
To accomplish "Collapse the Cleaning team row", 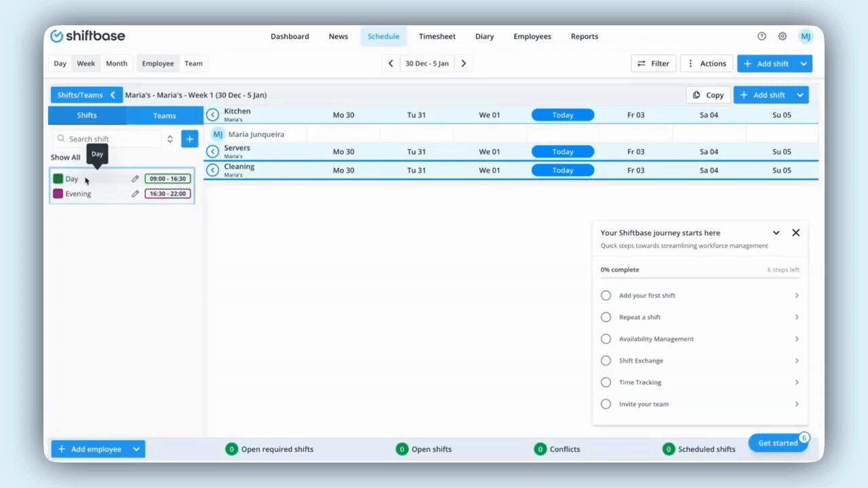I will (212, 170).
